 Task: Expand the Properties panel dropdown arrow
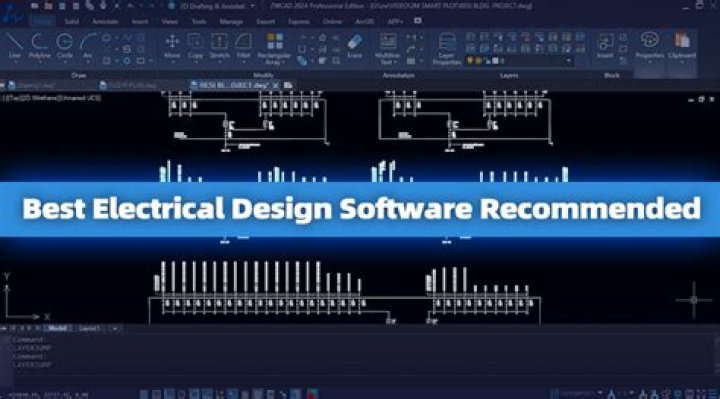[x=649, y=62]
